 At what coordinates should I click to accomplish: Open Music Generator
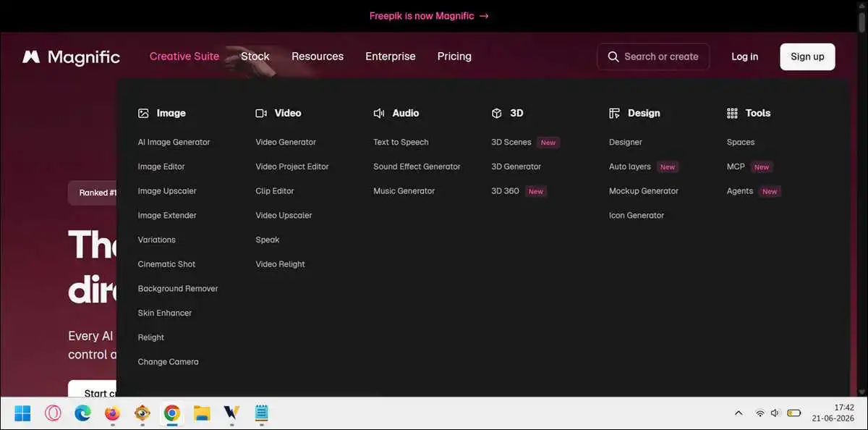(404, 191)
